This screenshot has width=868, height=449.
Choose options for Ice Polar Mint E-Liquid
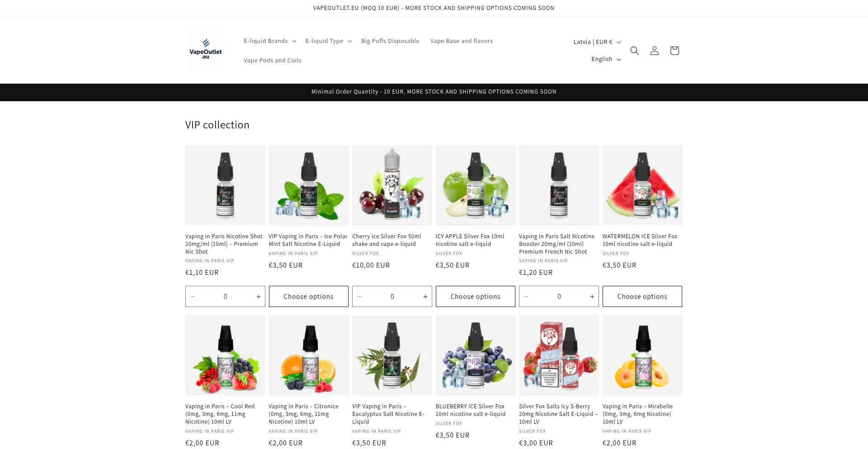click(x=309, y=297)
